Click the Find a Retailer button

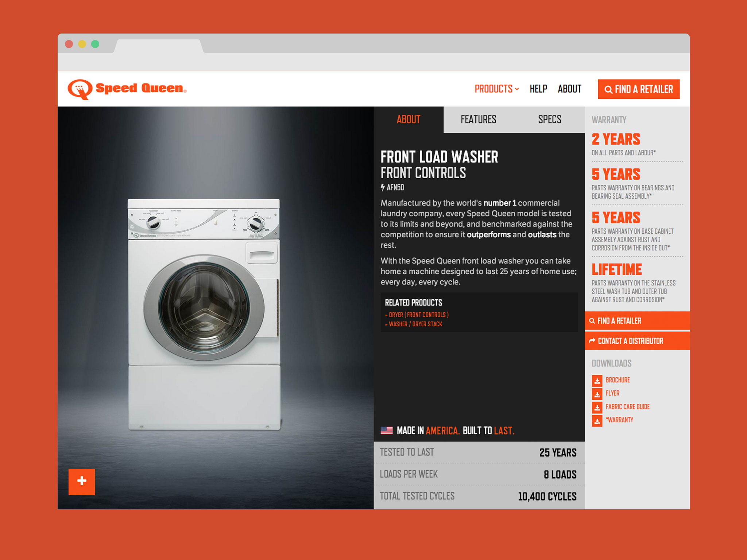639,89
